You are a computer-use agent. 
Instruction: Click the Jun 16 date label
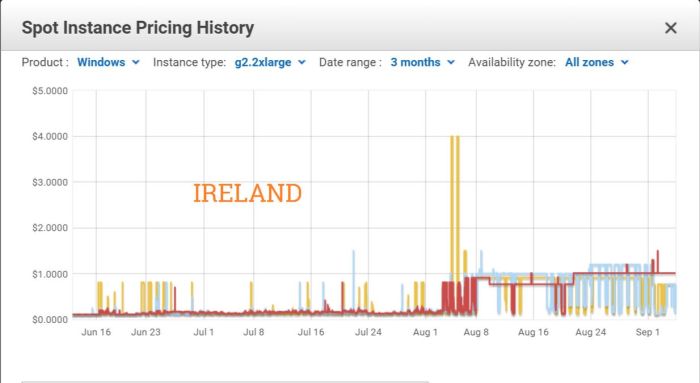click(x=96, y=332)
